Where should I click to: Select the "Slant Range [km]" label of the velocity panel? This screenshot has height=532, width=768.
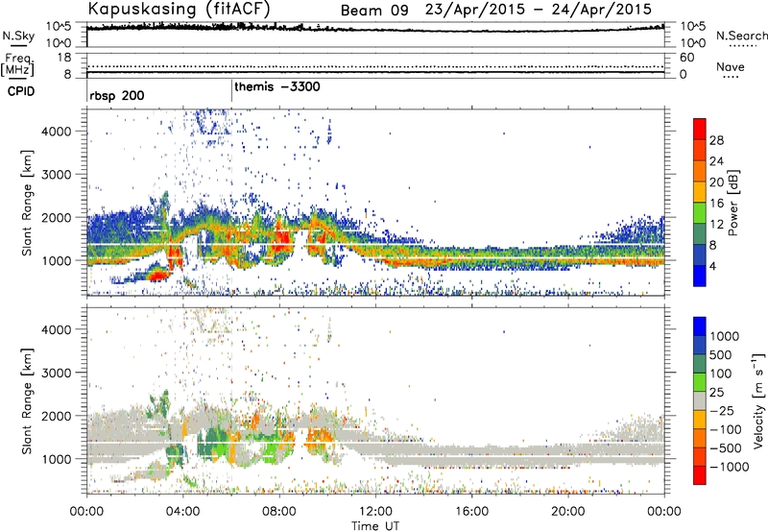coord(27,401)
